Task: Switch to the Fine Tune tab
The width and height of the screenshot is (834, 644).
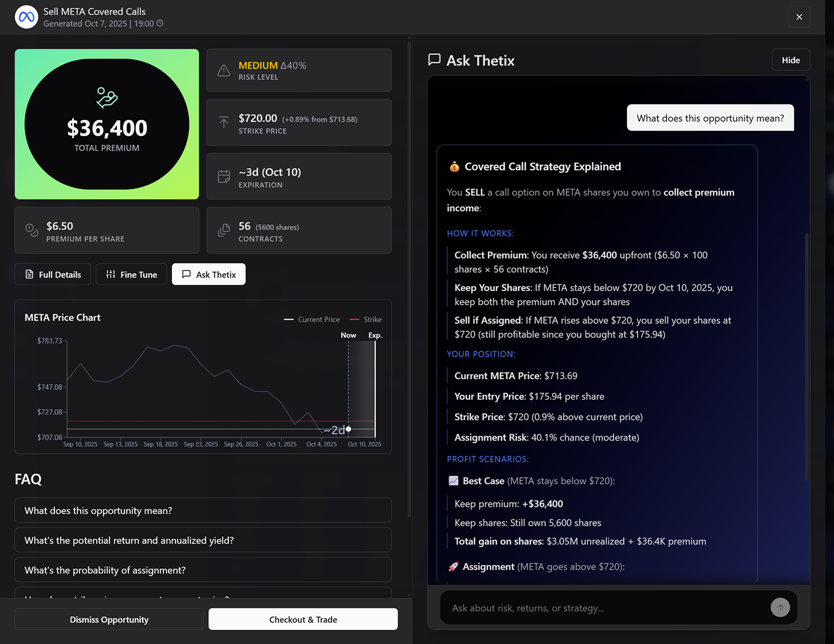Action: pos(131,274)
